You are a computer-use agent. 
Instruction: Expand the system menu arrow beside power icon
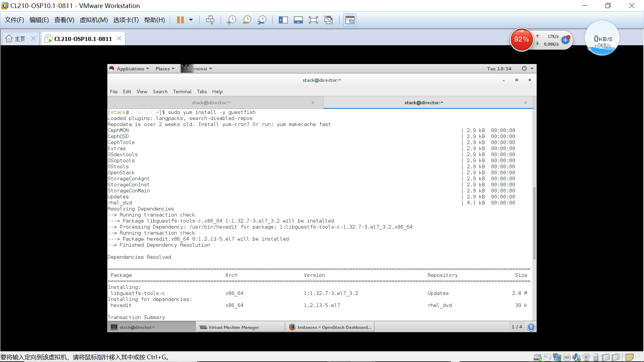[x=532, y=69]
